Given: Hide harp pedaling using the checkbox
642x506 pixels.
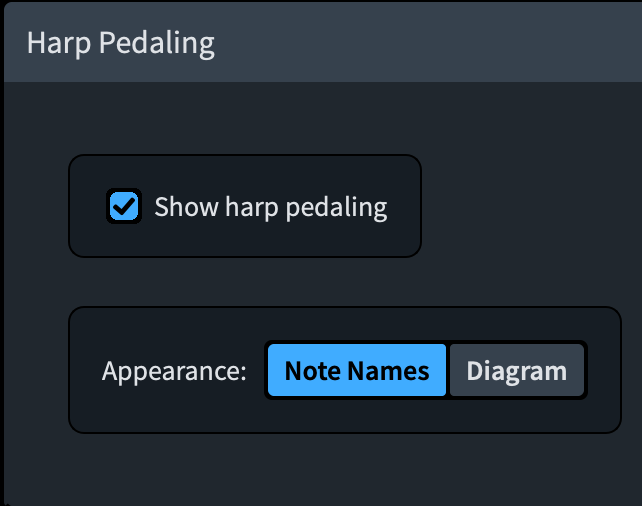Looking at the screenshot, I should coord(124,207).
